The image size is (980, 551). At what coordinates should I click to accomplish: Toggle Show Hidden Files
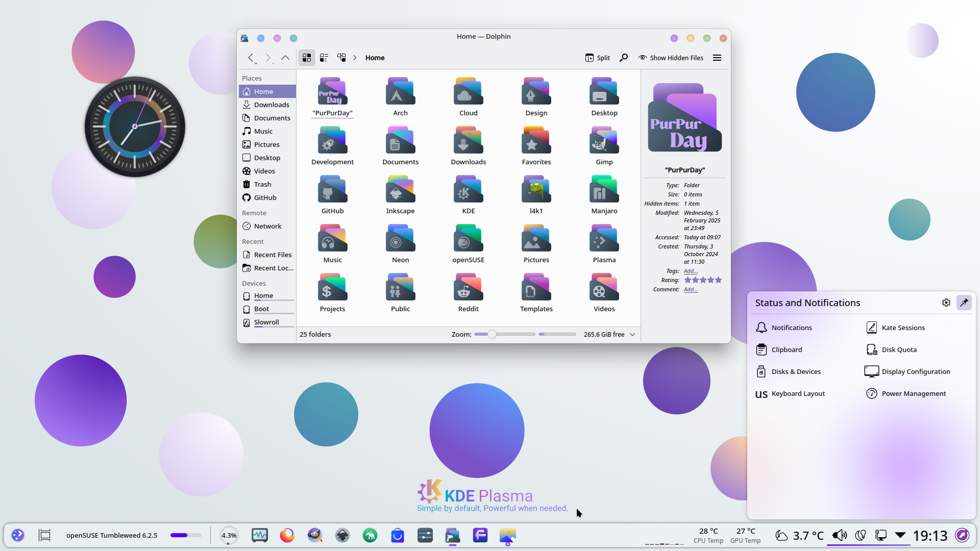point(671,58)
